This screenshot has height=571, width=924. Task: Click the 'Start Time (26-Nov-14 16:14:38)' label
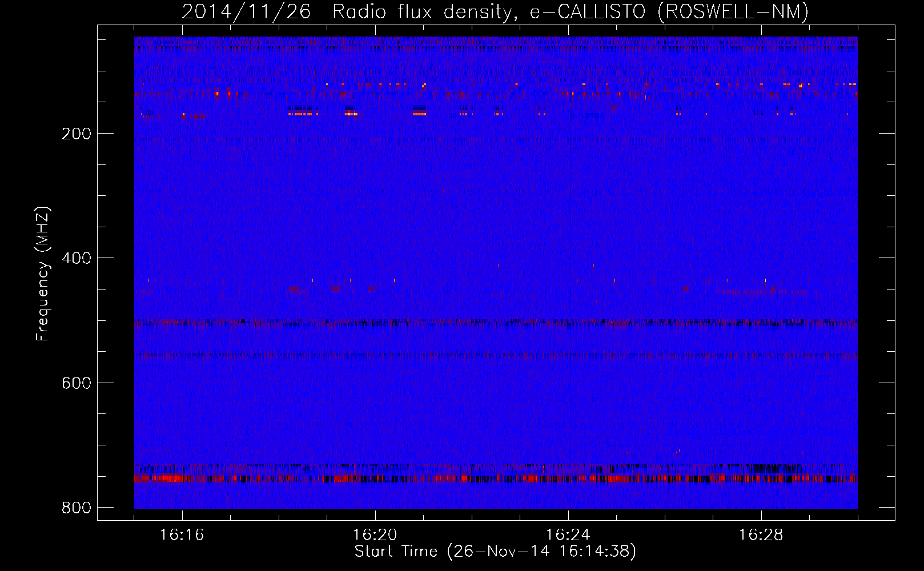(495, 552)
